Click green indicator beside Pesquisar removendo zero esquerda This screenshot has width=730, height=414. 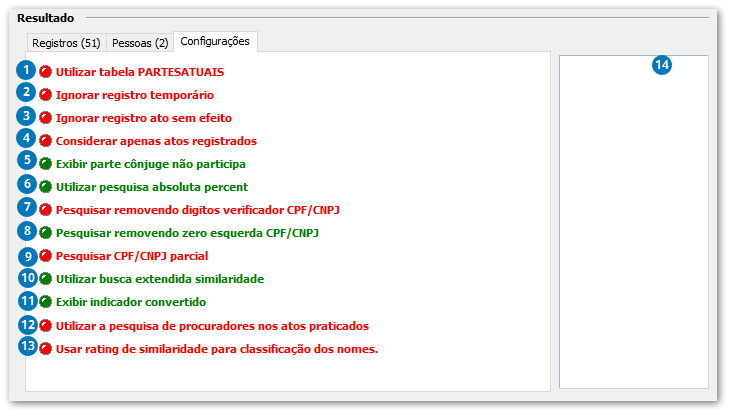point(45,233)
